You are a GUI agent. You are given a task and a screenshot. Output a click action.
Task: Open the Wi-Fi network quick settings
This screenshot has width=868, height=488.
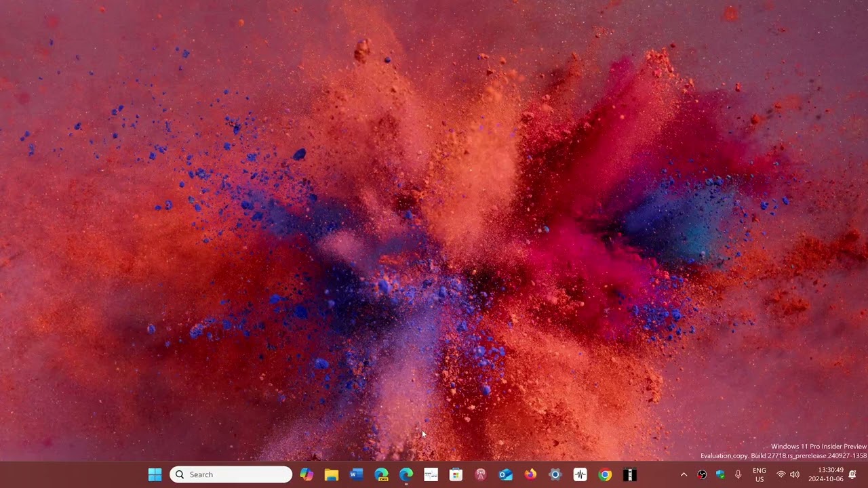coord(781,474)
